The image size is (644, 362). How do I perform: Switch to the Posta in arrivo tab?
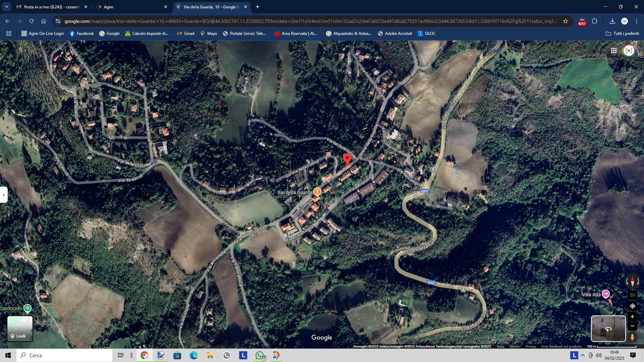(50, 7)
